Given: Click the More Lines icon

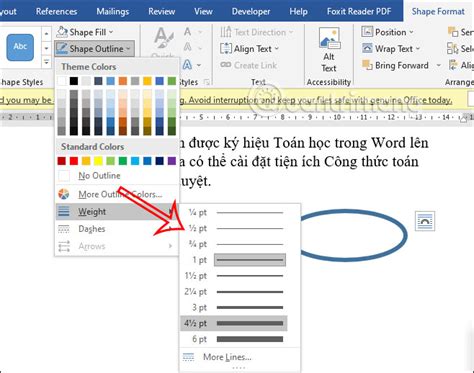Looking at the screenshot, I should [188, 357].
